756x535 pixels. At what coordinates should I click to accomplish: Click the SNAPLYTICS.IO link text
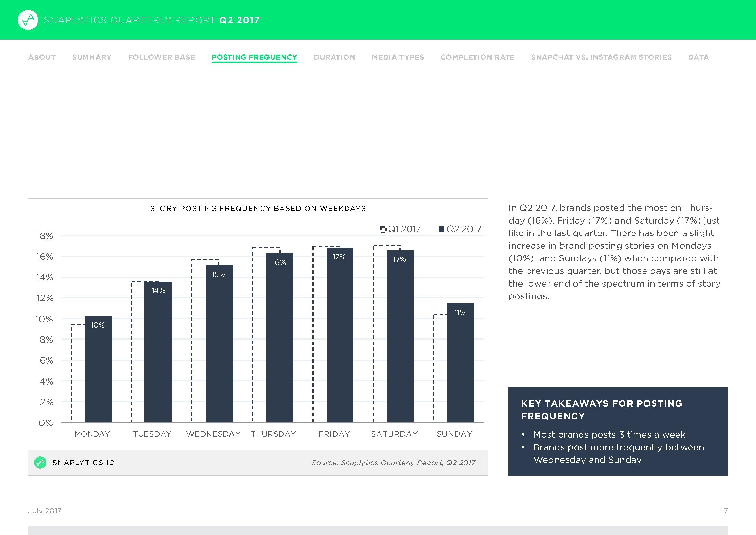pyautogui.click(x=84, y=463)
